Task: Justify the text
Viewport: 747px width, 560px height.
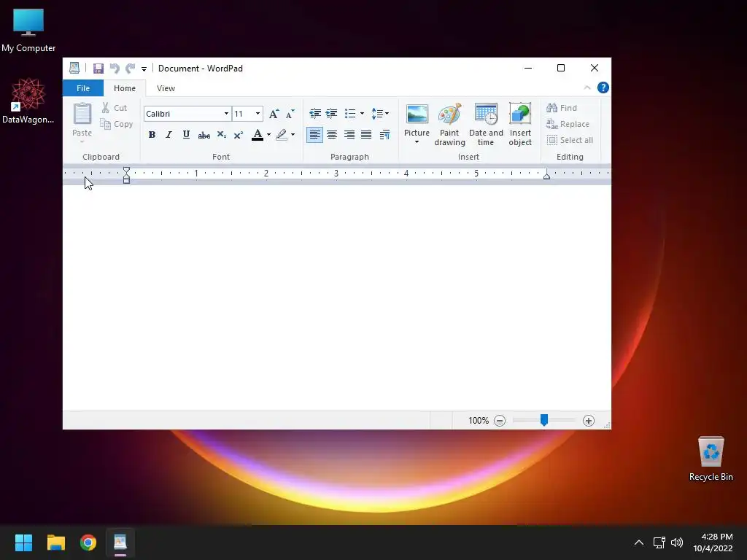Action: 366,135
